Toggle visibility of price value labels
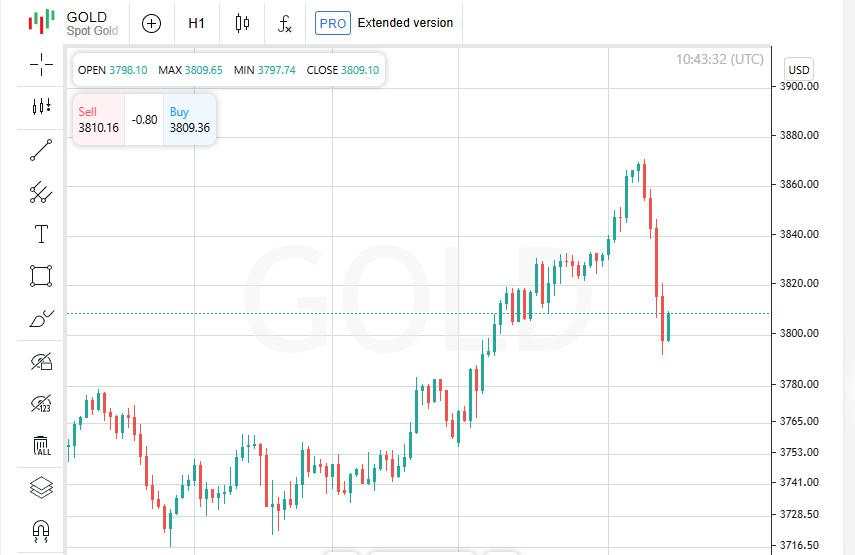Viewport: 855px width, 555px height. coord(41,404)
